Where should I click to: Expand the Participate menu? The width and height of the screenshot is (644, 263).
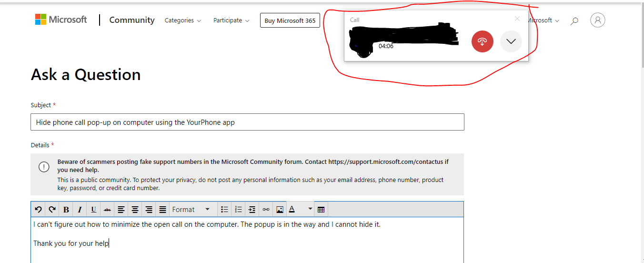[x=231, y=20]
